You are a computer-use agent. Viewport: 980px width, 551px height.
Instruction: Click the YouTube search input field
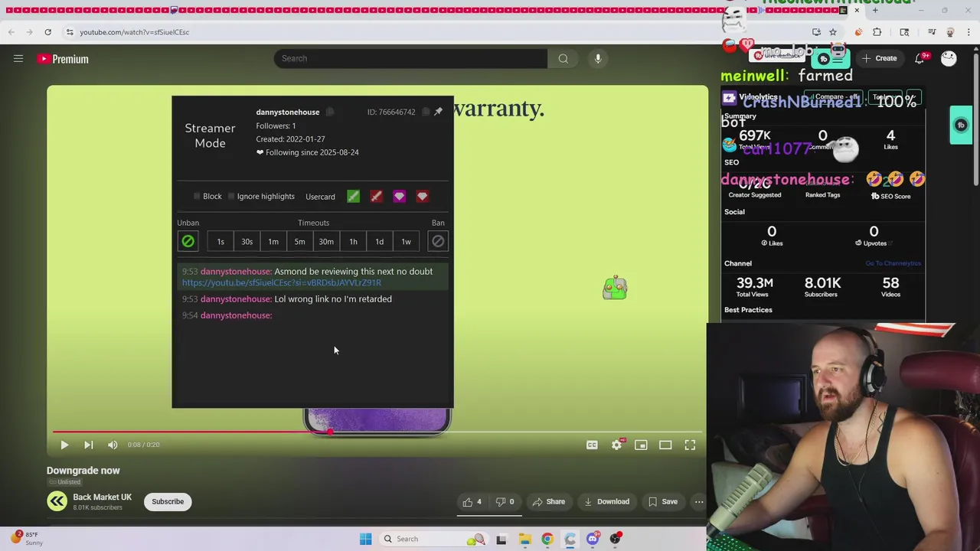click(410, 58)
